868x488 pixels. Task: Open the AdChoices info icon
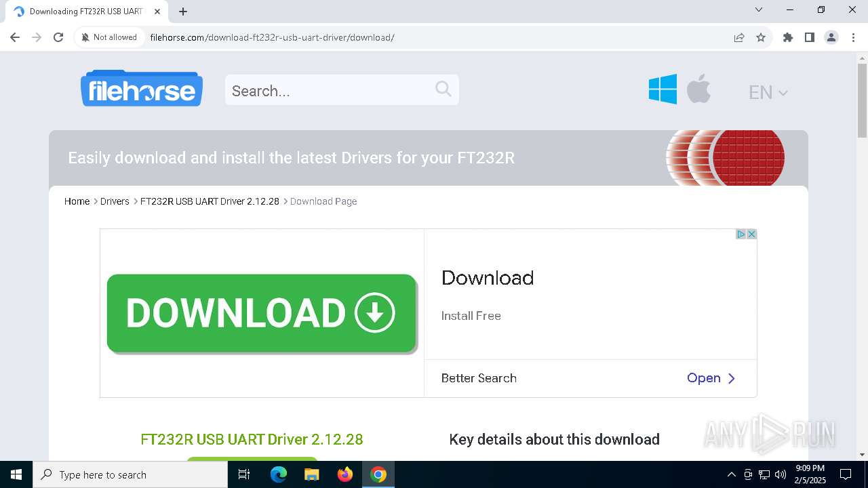click(x=741, y=234)
